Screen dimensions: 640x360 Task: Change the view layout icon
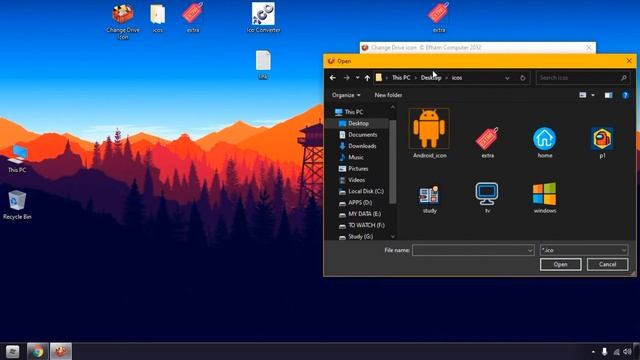coord(582,95)
